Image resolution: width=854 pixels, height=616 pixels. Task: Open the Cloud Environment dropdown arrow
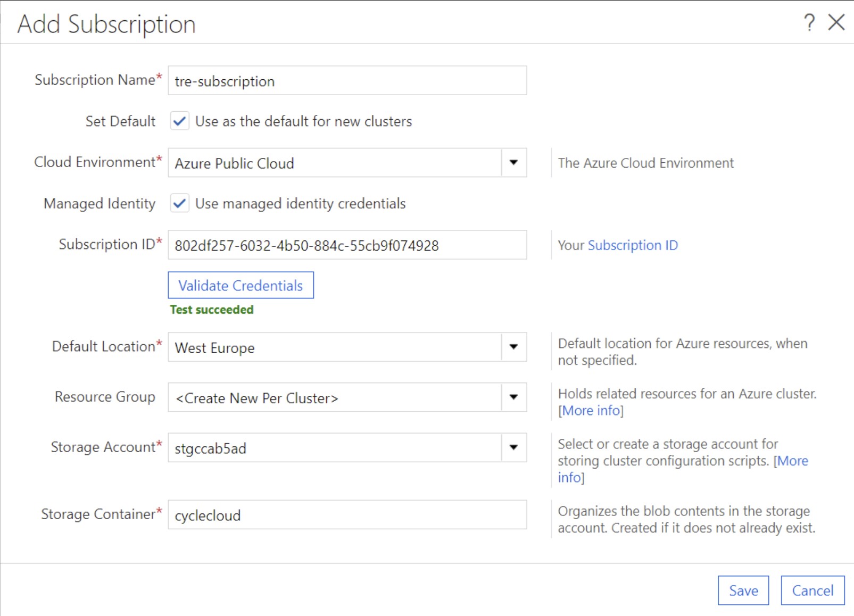click(512, 163)
